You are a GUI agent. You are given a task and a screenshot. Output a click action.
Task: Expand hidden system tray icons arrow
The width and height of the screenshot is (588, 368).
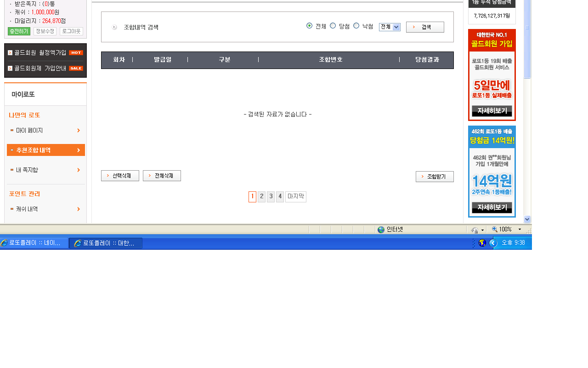493,243
